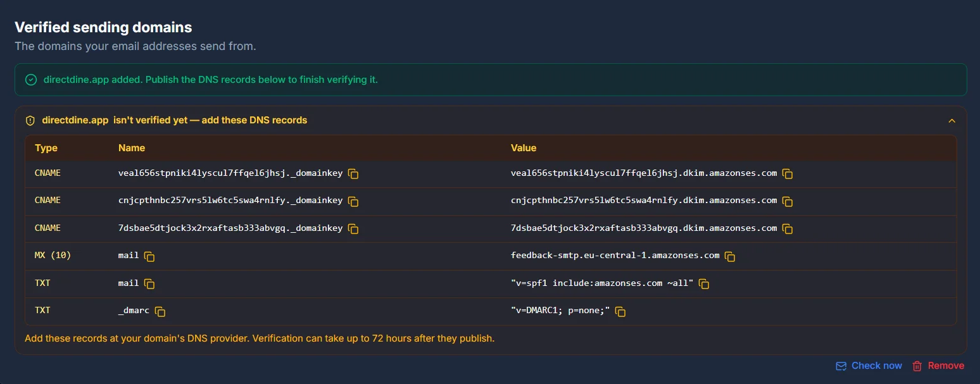This screenshot has height=384, width=980.
Task: Copy the 7dsbae5dtjock dkim.amazonses.com value
Action: coord(788,229)
